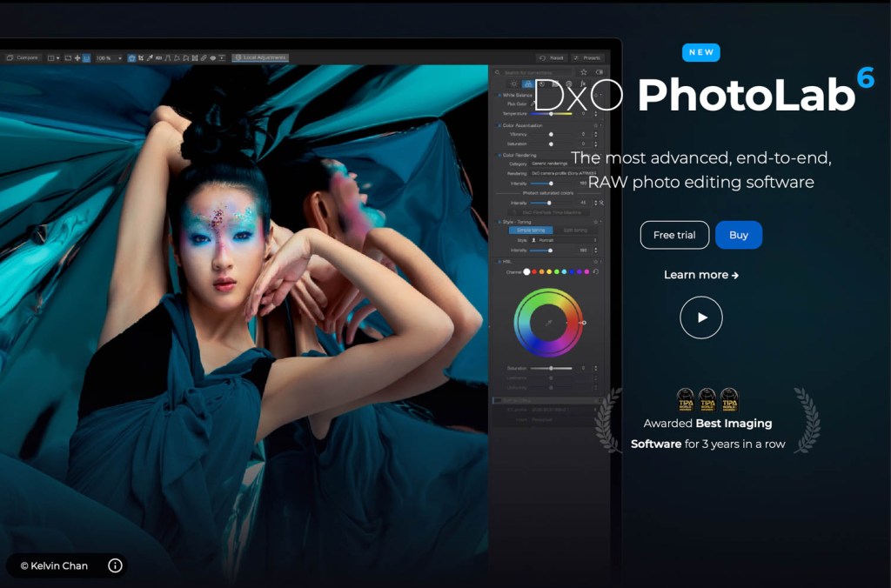The image size is (891, 588).
Task: Click the search for corrections field
Action: (x=533, y=73)
